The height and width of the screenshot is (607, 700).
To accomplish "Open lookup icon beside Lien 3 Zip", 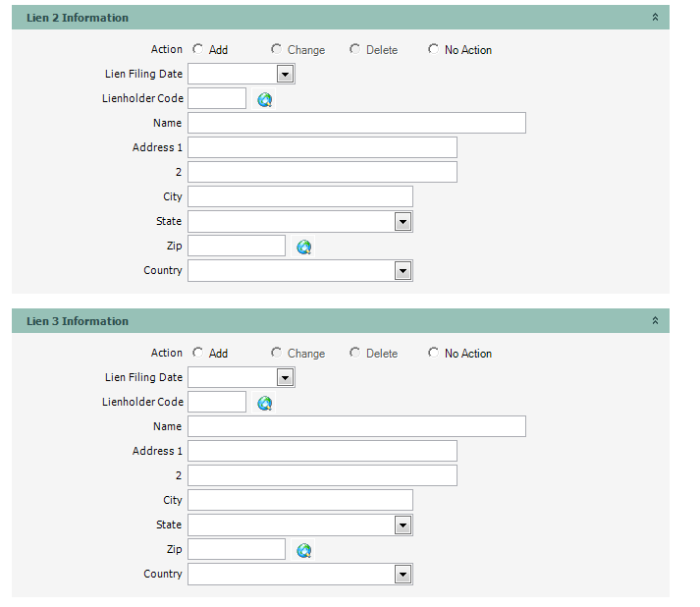I will [303, 550].
